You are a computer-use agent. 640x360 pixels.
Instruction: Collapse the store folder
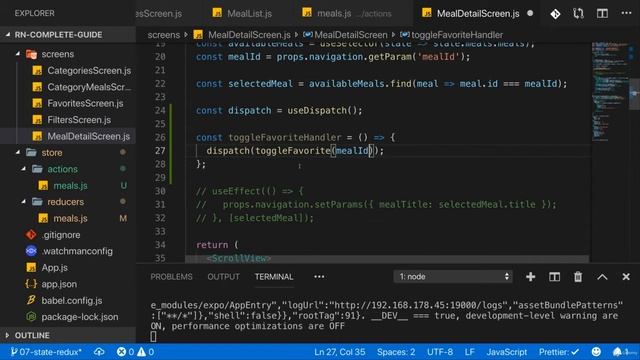pos(18,152)
